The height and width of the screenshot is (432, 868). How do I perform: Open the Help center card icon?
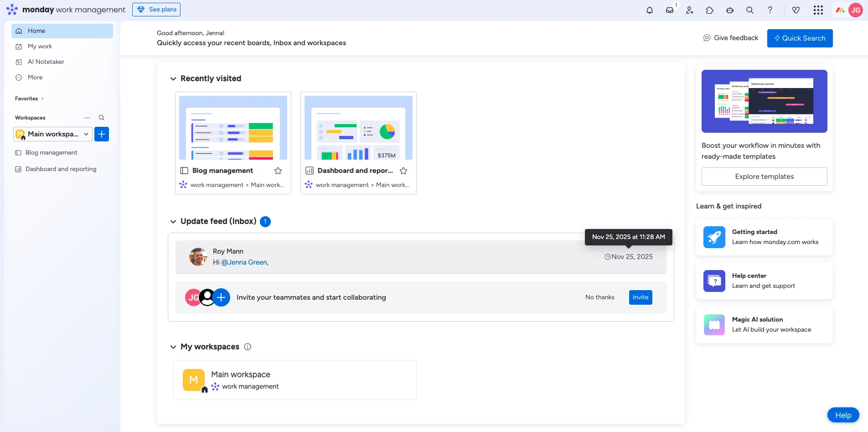[x=714, y=281]
